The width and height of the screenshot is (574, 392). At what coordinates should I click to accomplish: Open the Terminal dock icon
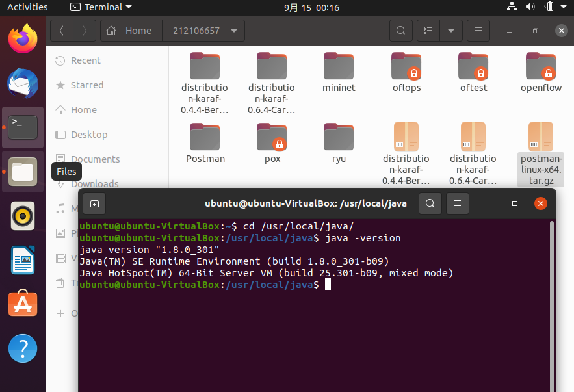click(23, 127)
